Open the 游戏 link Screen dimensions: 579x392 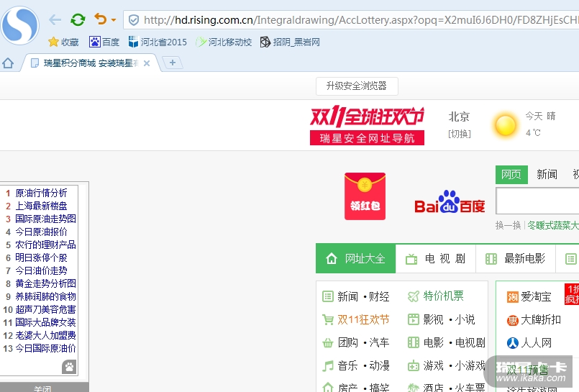433,365
